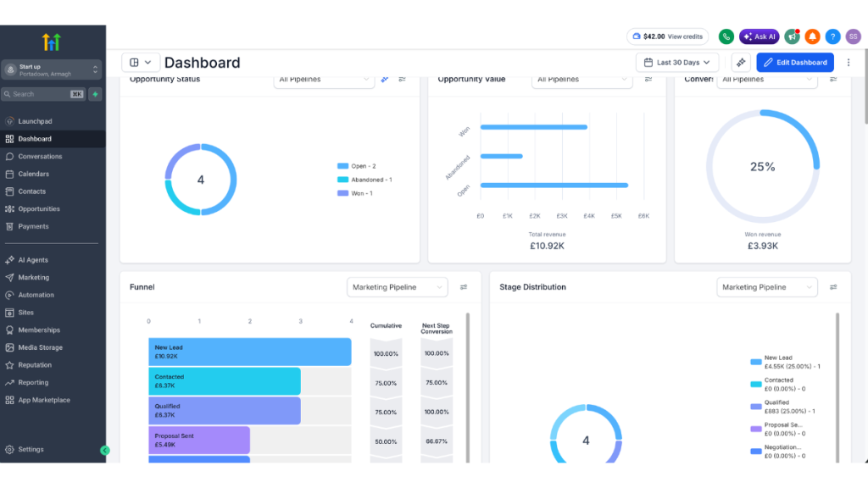Toggle the Open - 2 legend swatch
Image resolution: width=868 pixels, height=488 pixels.
[x=342, y=166]
